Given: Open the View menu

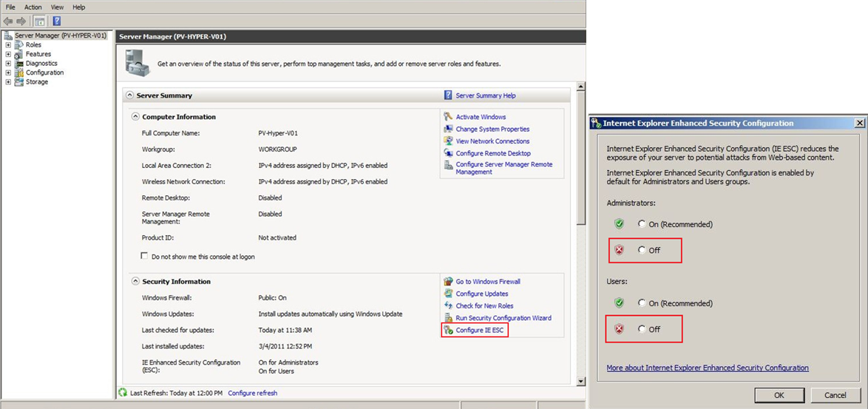Looking at the screenshot, I should point(57,7).
